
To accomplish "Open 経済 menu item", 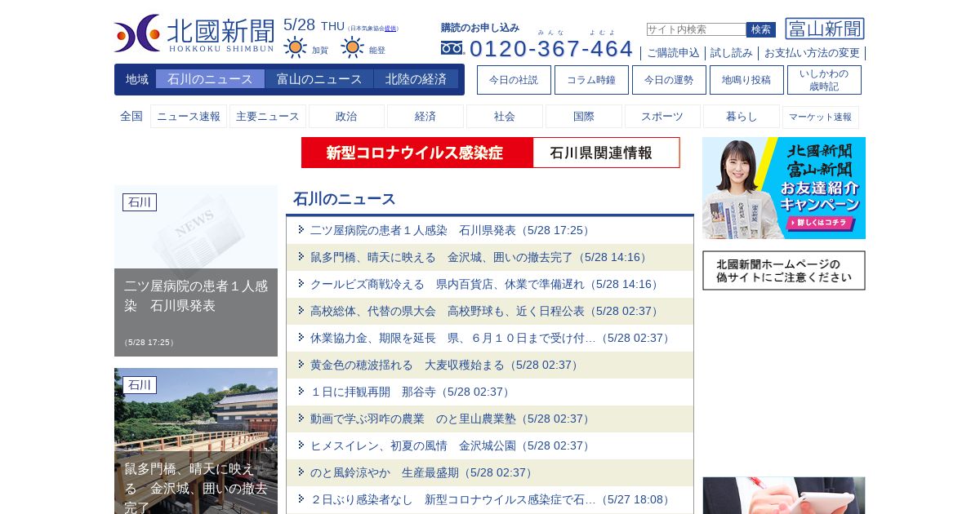I will (425, 117).
